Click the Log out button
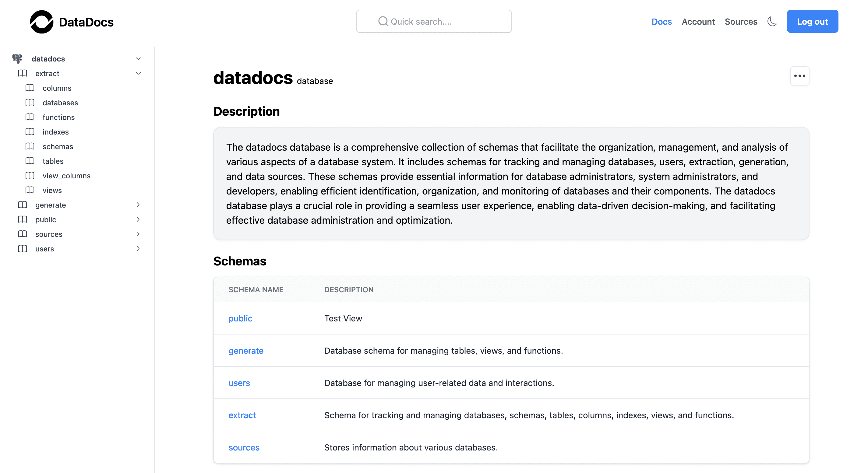 point(813,22)
